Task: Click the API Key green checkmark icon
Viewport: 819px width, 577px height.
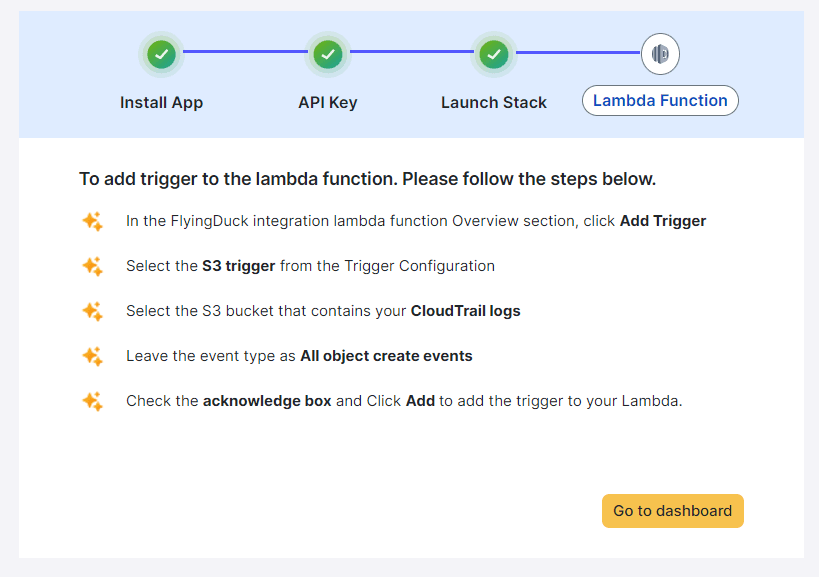Action: pos(327,54)
